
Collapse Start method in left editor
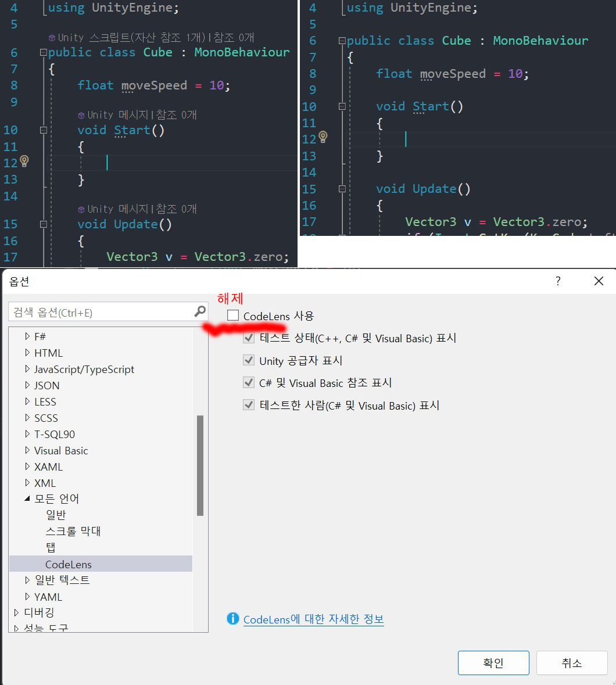click(43, 130)
